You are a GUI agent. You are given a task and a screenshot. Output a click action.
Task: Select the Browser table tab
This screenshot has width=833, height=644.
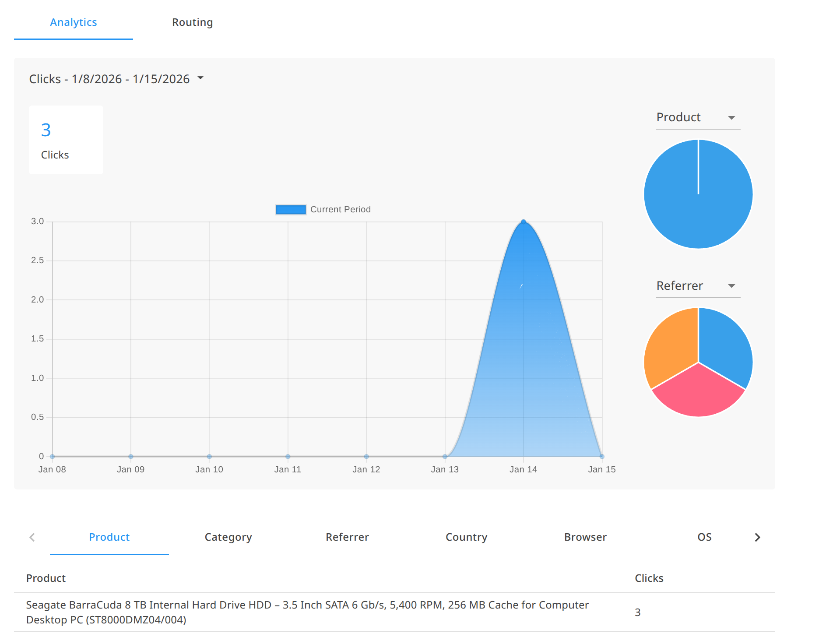pos(585,537)
